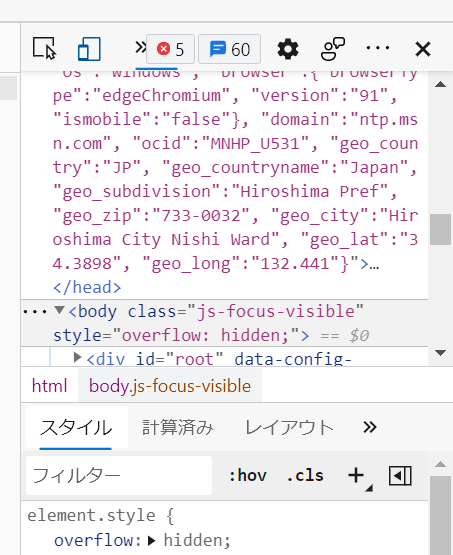
Task: Click the "js-focus-visible" class value
Action: [x=276, y=311]
